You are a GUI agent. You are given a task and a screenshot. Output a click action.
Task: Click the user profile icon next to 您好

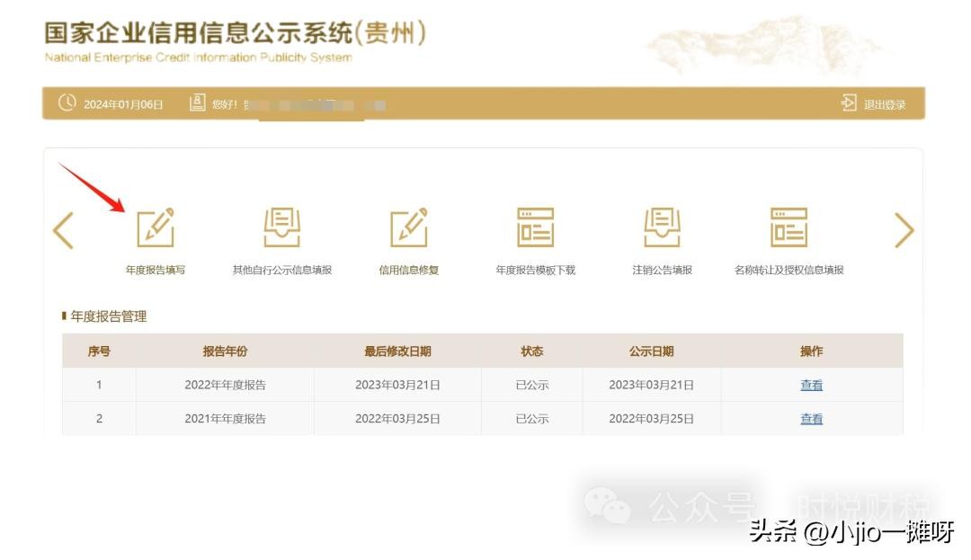coord(198,103)
